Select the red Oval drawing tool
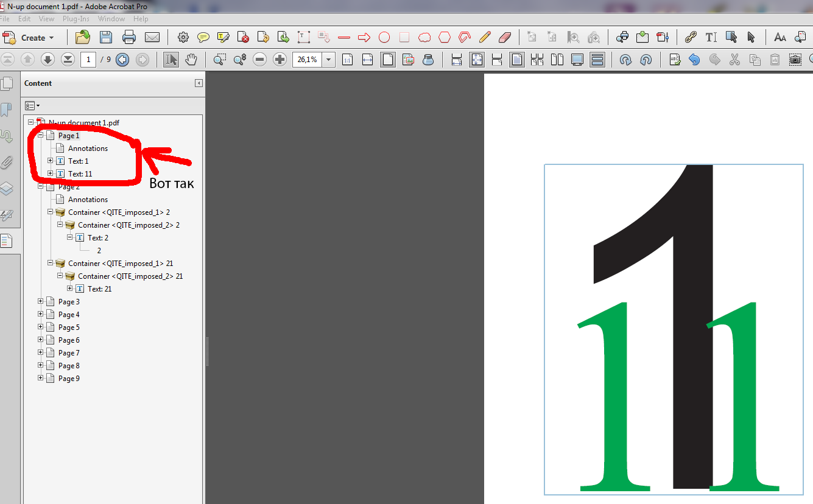The height and width of the screenshot is (504, 813). point(384,37)
